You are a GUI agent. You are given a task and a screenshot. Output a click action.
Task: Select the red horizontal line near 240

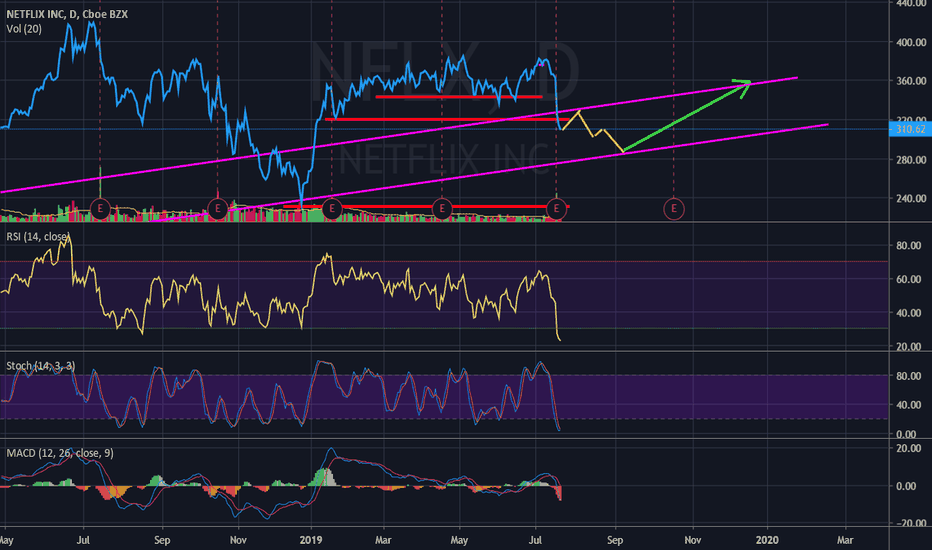(426, 206)
